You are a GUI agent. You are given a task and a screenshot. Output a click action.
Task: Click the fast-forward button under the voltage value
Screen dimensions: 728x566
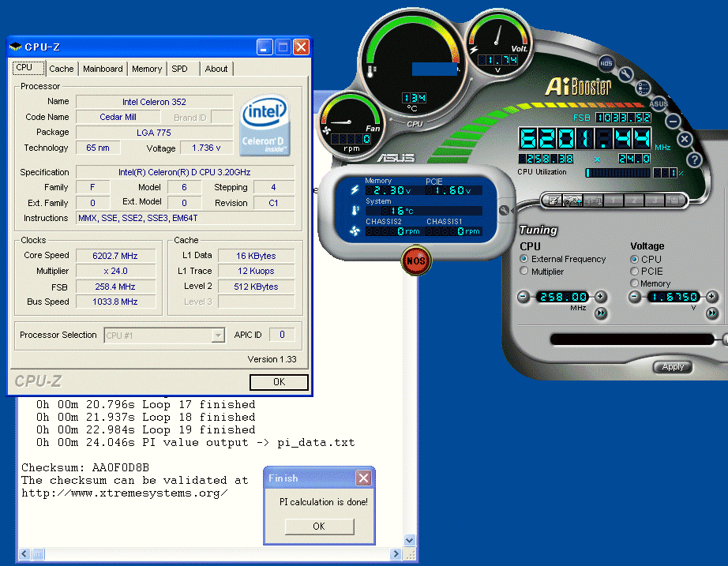[x=712, y=313]
